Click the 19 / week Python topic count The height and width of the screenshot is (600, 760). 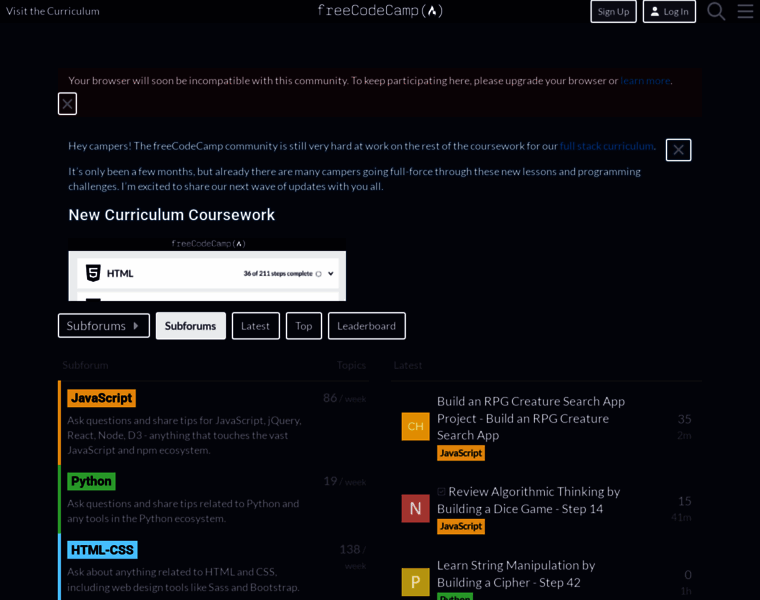(x=344, y=481)
